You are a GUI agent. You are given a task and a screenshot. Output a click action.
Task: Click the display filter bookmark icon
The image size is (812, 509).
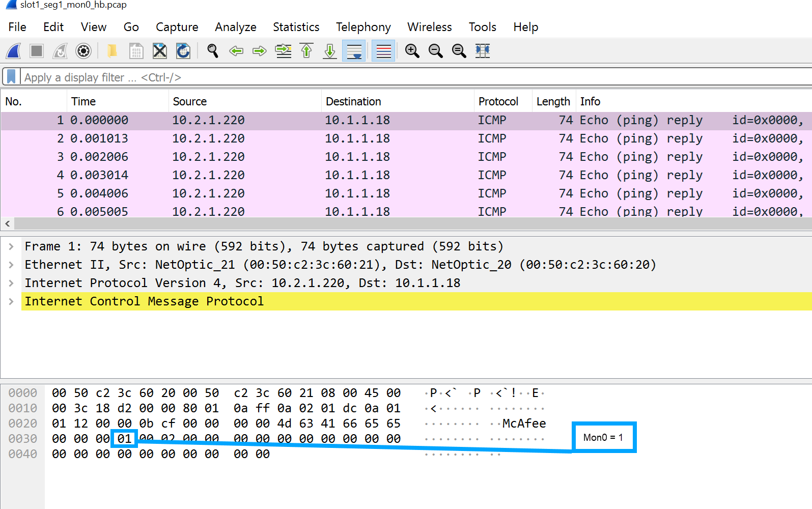pyautogui.click(x=11, y=77)
